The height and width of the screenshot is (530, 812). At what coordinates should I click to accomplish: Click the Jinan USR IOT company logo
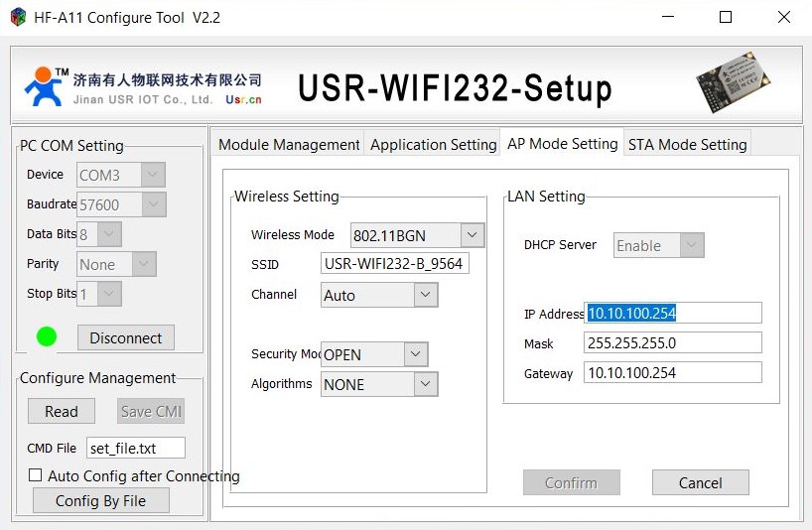tap(143, 87)
